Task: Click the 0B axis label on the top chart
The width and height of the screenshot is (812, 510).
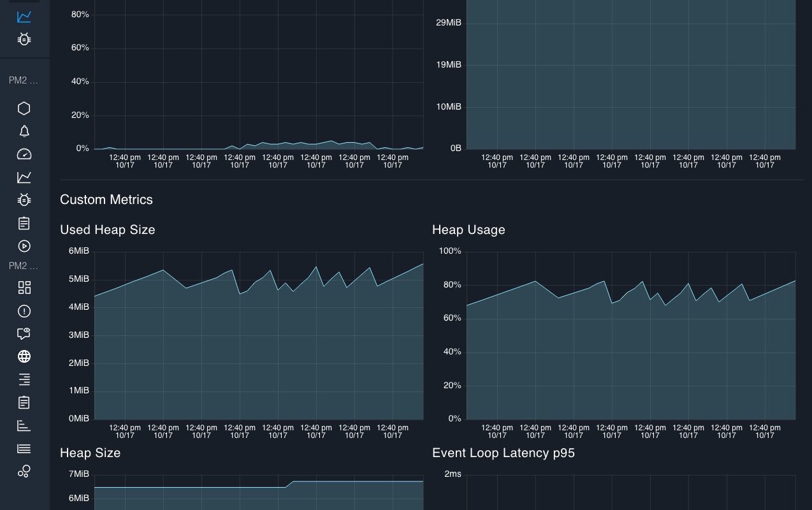Action: pyautogui.click(x=456, y=149)
